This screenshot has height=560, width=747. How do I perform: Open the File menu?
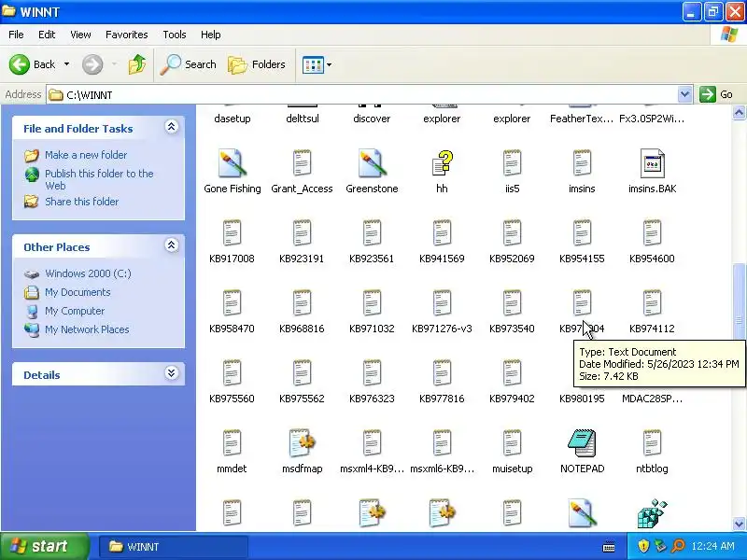coord(16,35)
